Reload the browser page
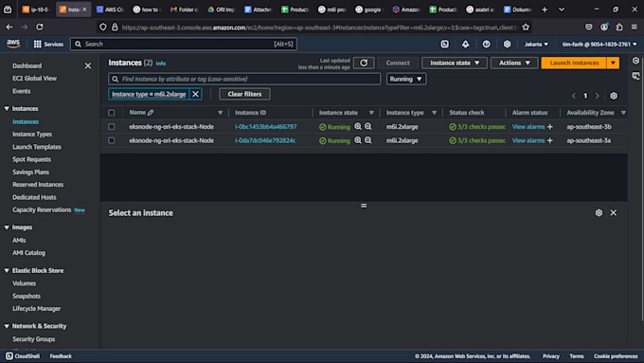This screenshot has width=644, height=363. coord(40,27)
